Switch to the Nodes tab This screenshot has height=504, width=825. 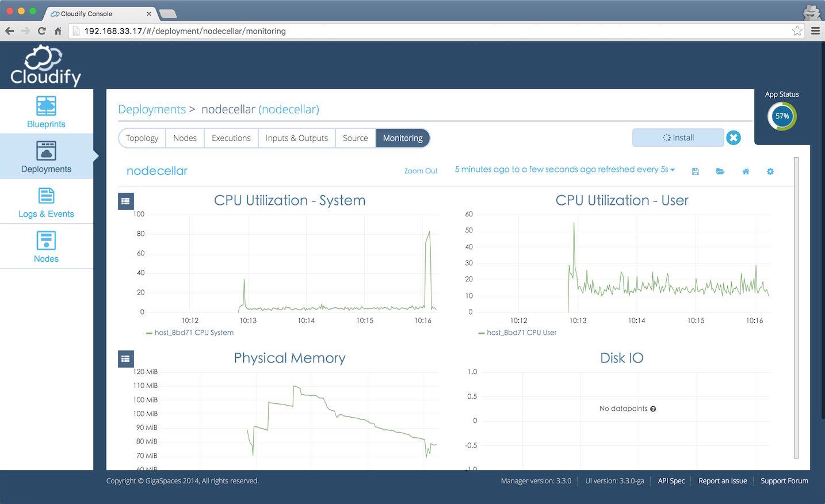[x=185, y=138]
